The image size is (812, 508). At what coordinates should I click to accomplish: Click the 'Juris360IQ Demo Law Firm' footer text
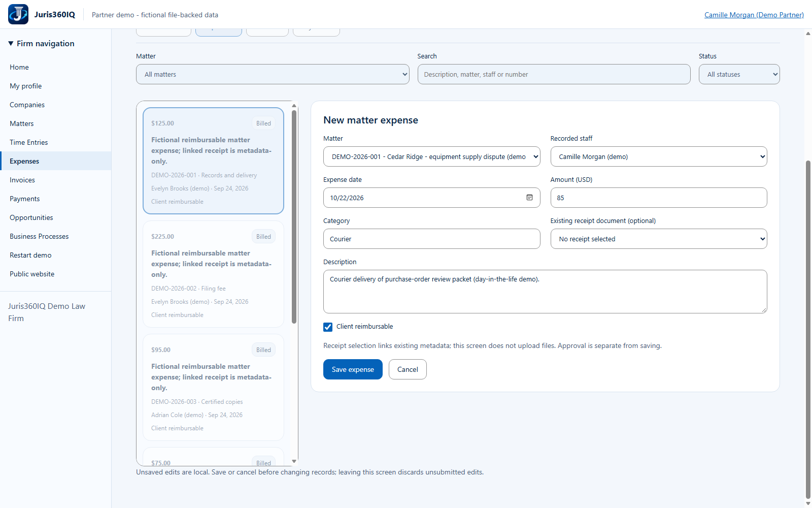click(47, 312)
